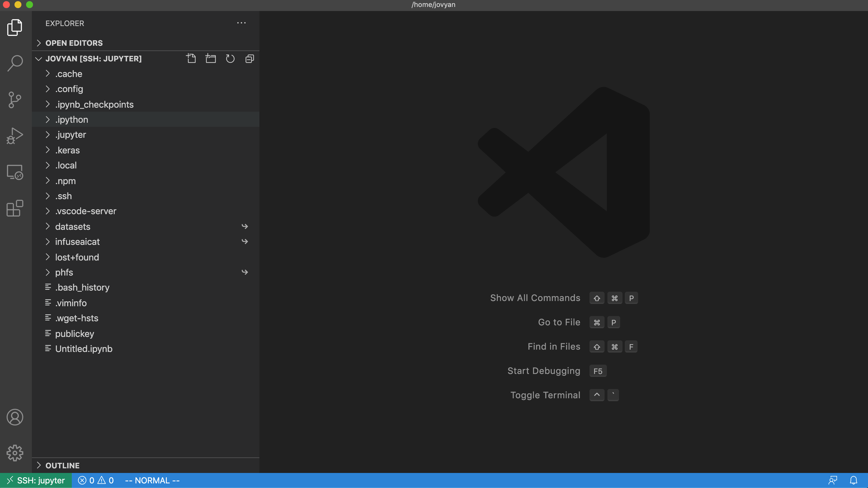Image resolution: width=868 pixels, height=488 pixels.
Task: Expand the .cache folder
Action: tap(69, 74)
